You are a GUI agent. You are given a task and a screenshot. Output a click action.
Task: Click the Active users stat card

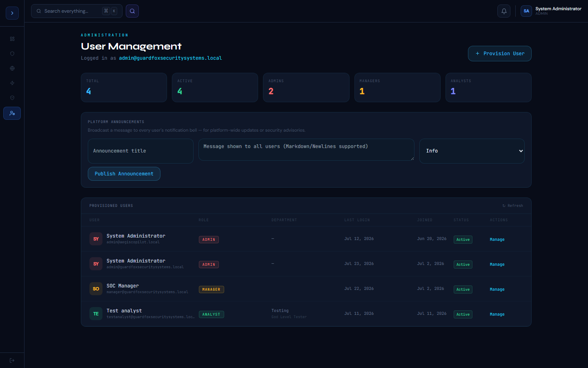[x=215, y=88]
